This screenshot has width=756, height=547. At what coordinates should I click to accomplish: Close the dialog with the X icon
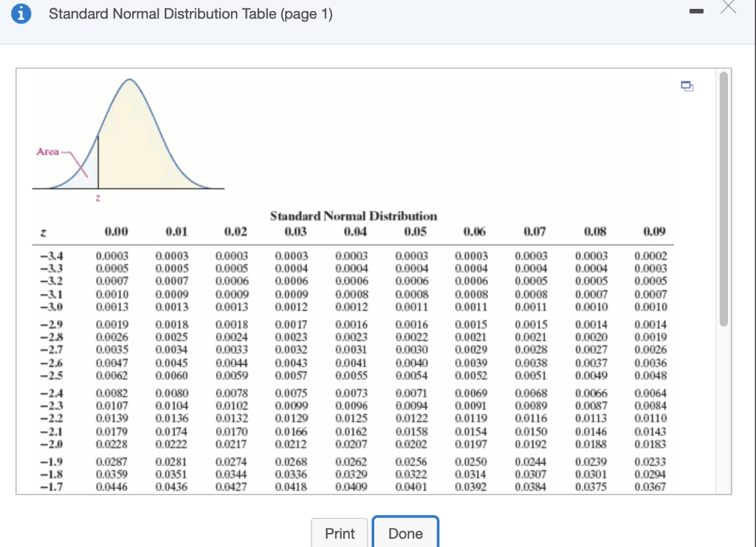click(x=729, y=7)
